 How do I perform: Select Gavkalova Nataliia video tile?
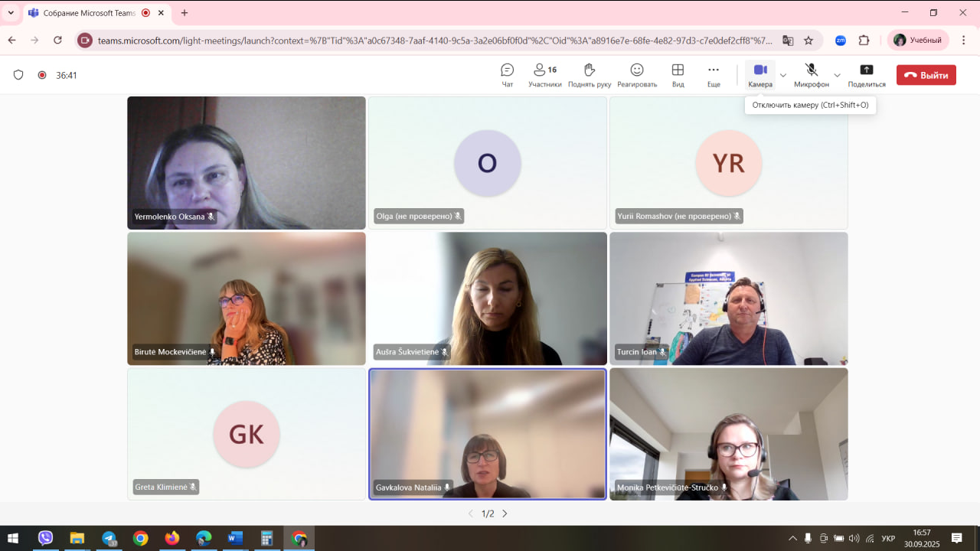tap(488, 434)
